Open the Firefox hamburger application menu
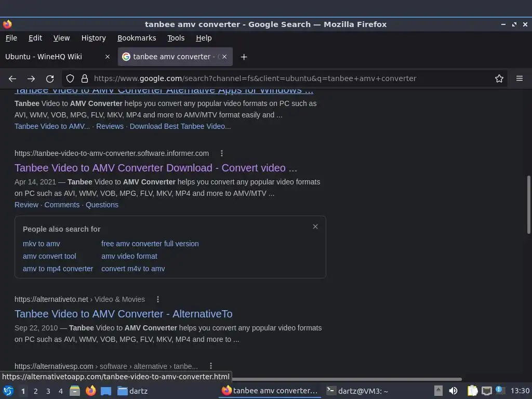This screenshot has height=399, width=532. tap(520, 79)
